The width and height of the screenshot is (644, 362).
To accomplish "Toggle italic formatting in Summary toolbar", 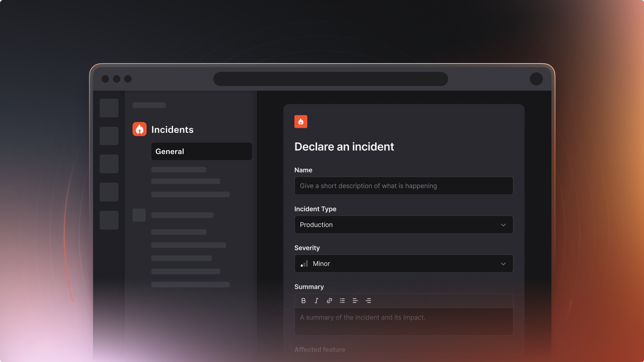I will point(316,301).
